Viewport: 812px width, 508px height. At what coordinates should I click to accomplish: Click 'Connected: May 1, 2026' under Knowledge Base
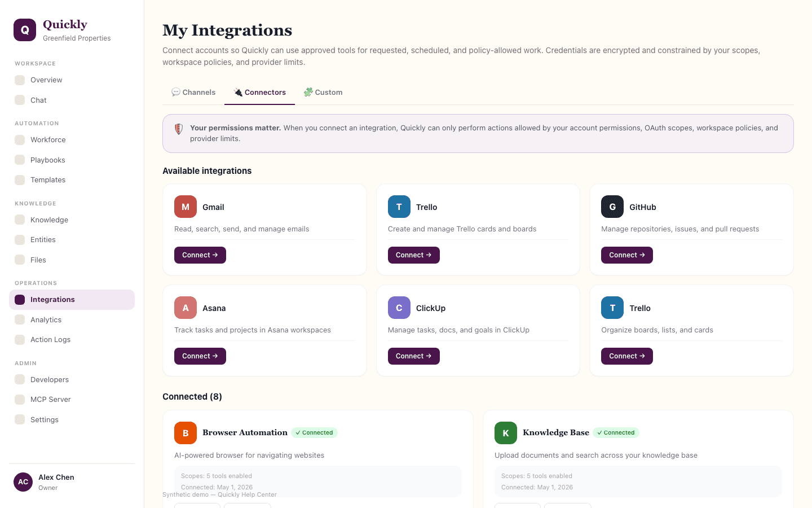537,487
